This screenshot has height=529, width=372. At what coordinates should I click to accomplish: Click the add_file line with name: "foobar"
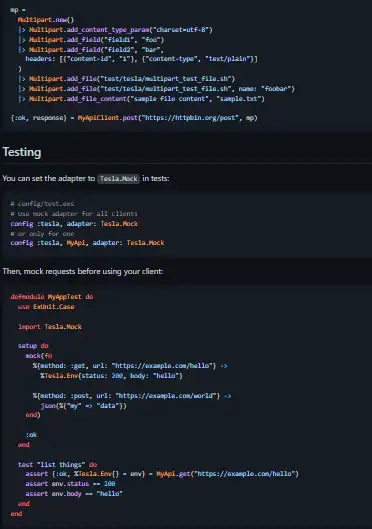coord(156,89)
